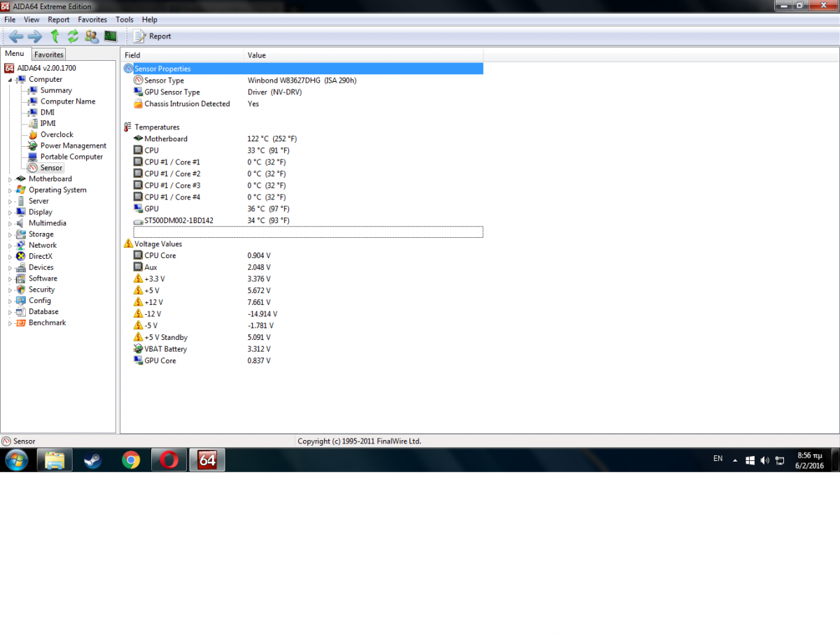Select the Motherboard temperature row

(302, 139)
